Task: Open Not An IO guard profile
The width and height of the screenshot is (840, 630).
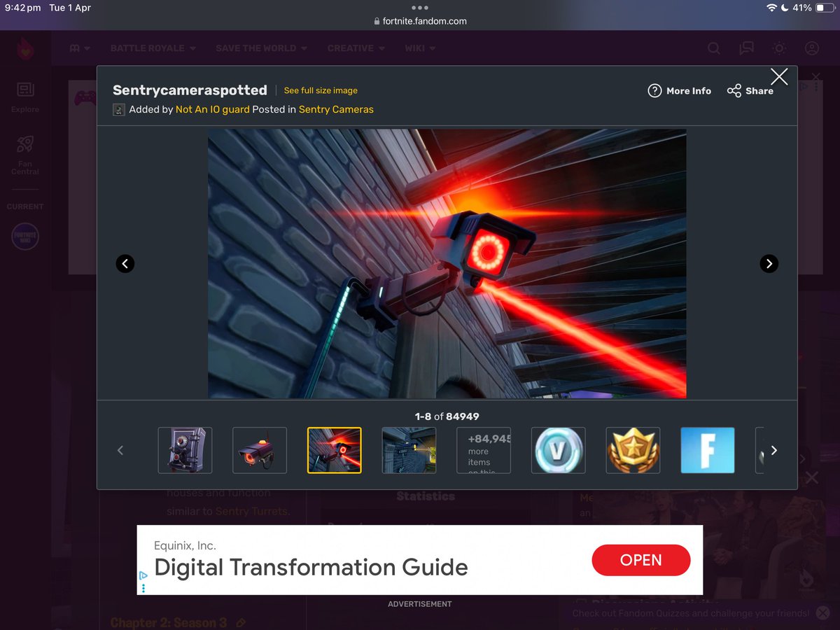Action: point(212,109)
